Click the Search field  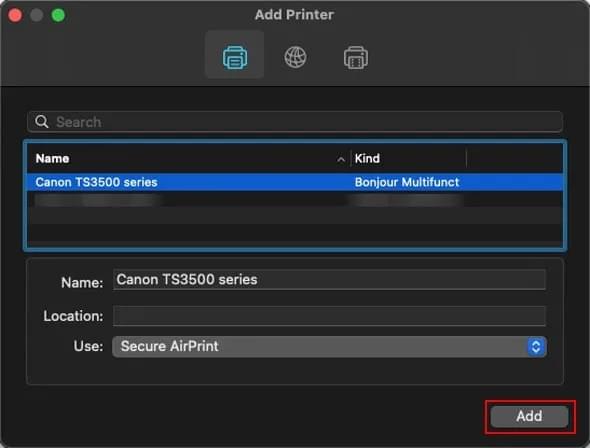pyautogui.click(x=295, y=121)
